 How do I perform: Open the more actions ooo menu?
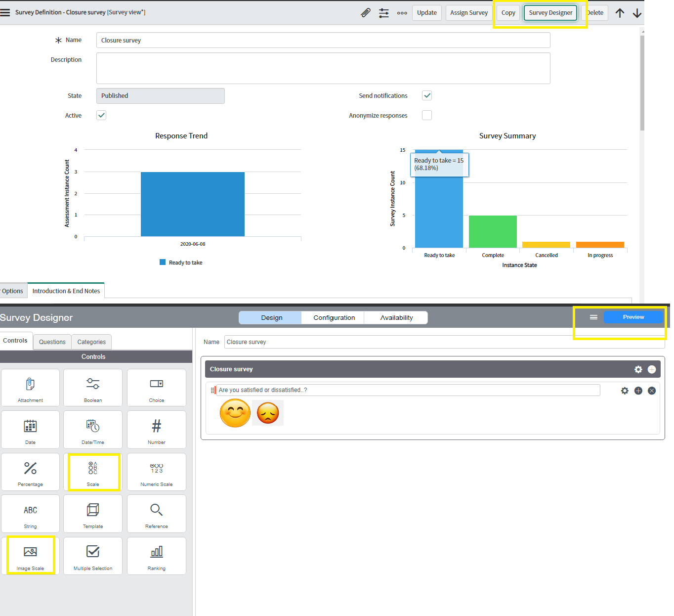point(402,13)
